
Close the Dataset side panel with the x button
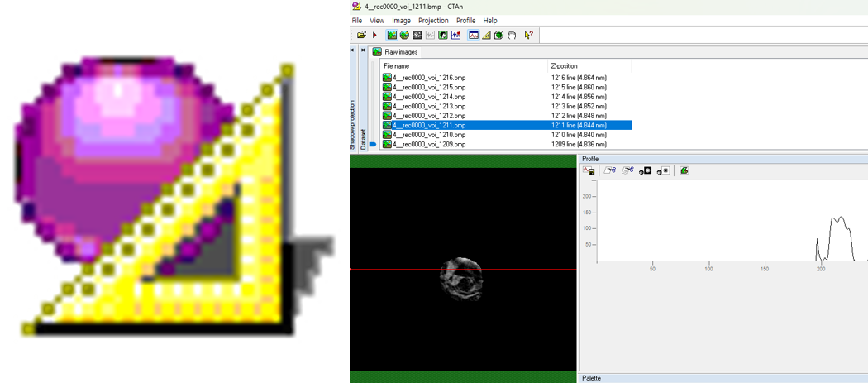[x=363, y=50]
